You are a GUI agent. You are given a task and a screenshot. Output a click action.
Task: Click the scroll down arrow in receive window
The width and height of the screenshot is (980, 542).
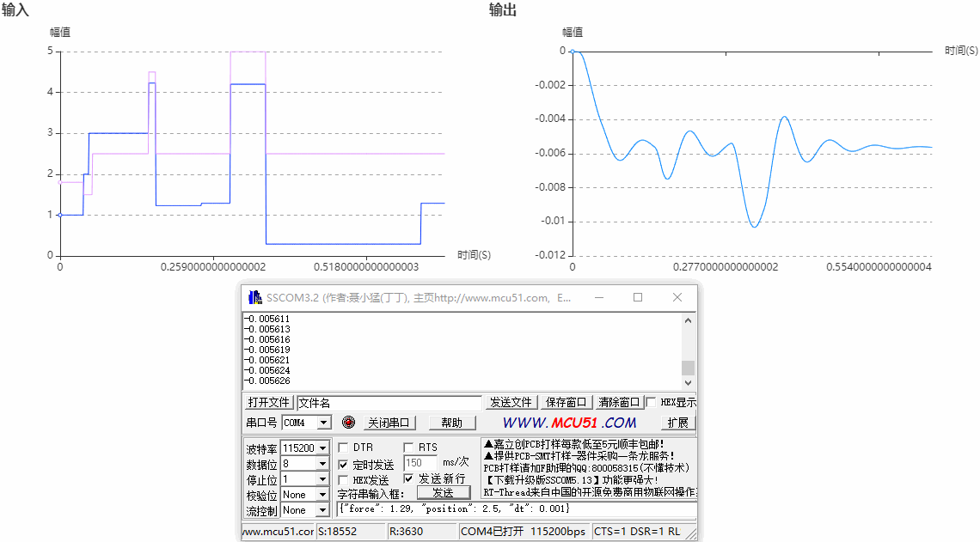pyautogui.click(x=688, y=382)
